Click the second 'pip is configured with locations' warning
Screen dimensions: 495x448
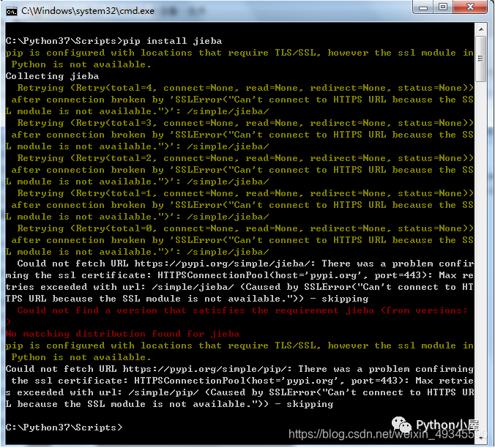pos(239,346)
